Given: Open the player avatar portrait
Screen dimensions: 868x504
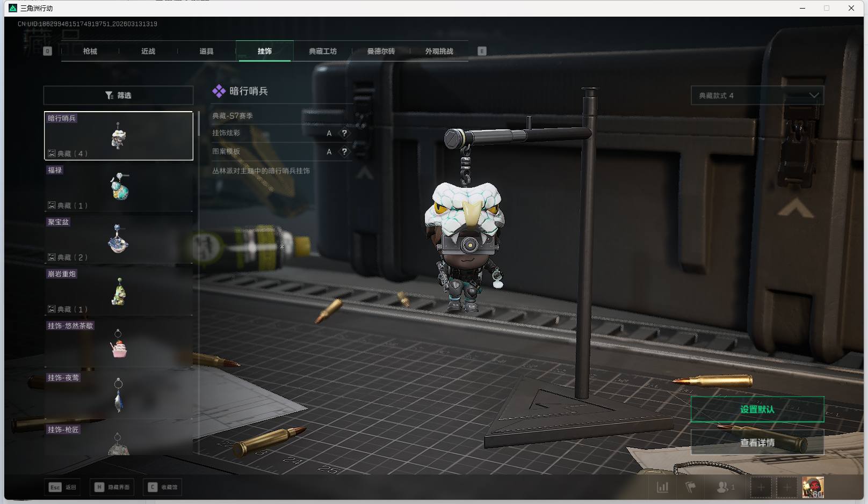Looking at the screenshot, I should pyautogui.click(x=813, y=487).
